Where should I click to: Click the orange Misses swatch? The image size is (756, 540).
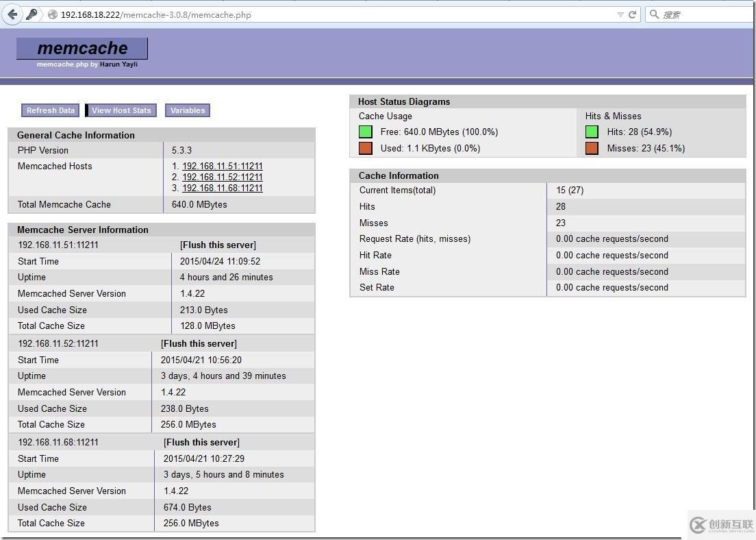(592, 148)
